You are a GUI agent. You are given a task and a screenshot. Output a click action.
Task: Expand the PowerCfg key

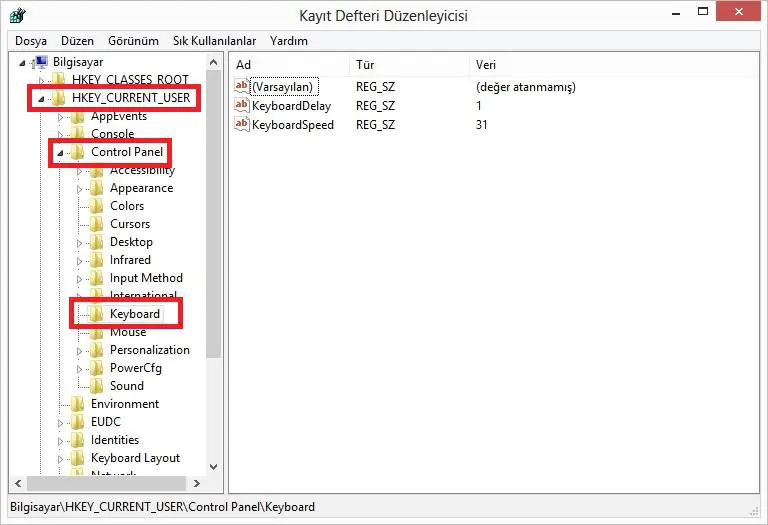click(x=79, y=369)
